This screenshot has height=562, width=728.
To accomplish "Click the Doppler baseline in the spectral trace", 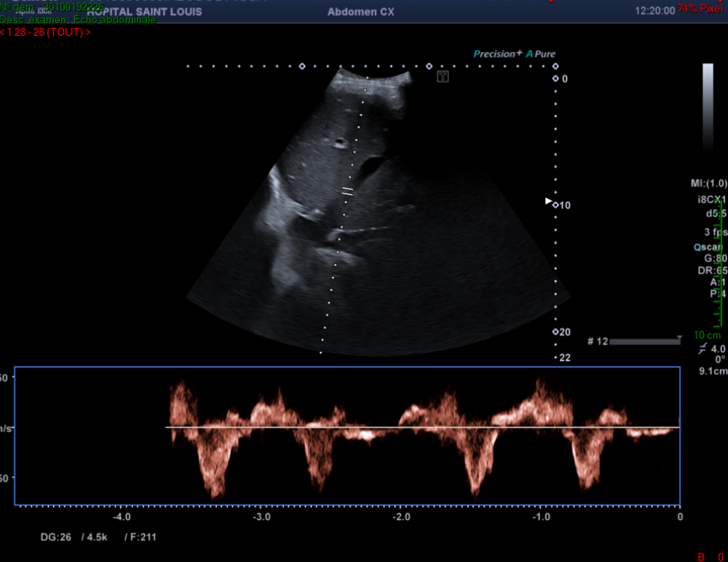I will click(422, 428).
